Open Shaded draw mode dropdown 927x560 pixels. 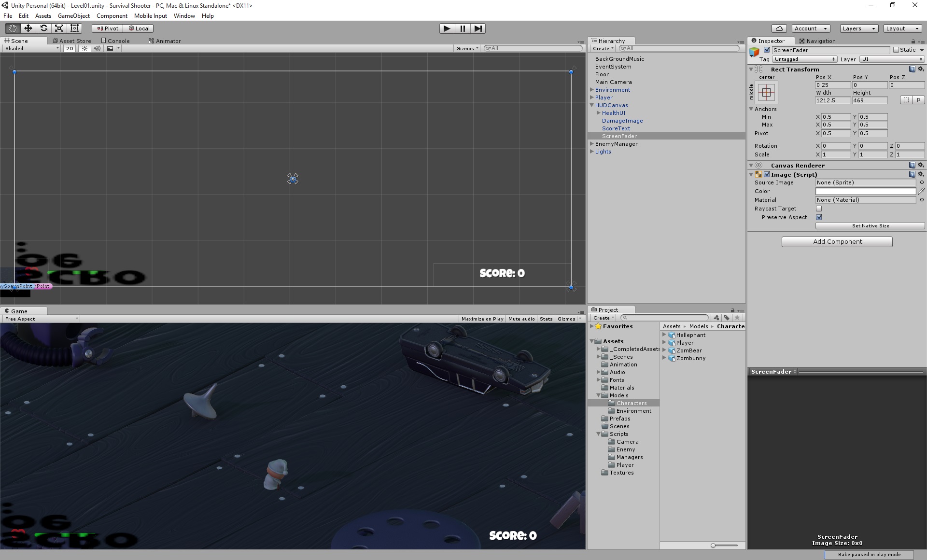tap(32, 48)
